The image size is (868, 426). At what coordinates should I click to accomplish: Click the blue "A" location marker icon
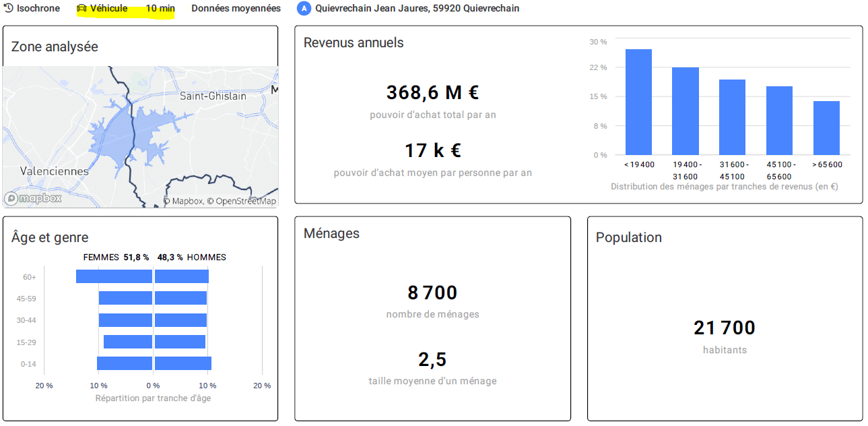(x=304, y=9)
